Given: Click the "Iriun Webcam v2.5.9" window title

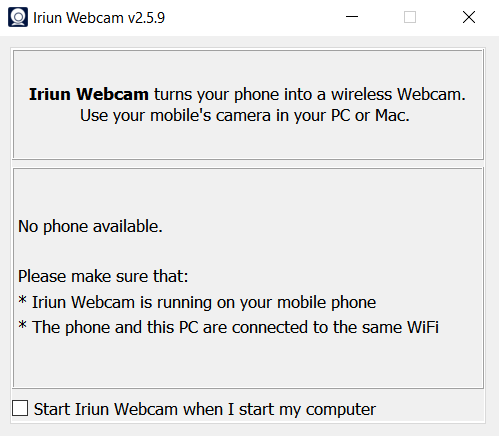Looking at the screenshot, I should [99, 18].
